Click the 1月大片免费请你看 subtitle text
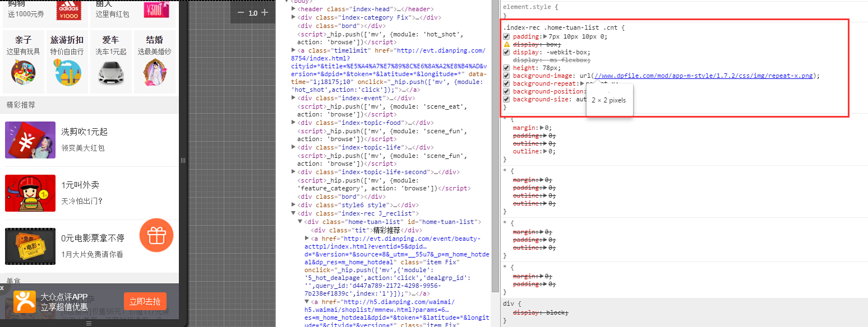The image size is (868, 327). click(x=92, y=254)
